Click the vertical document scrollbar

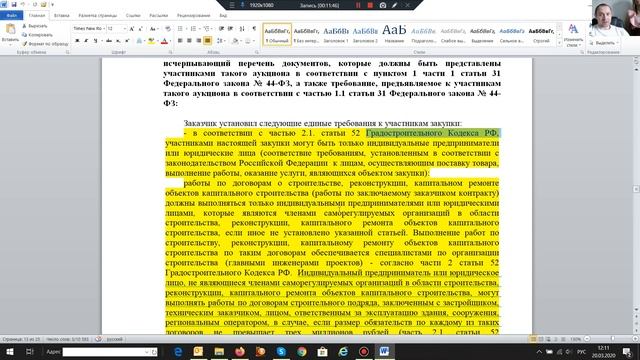[636, 189]
